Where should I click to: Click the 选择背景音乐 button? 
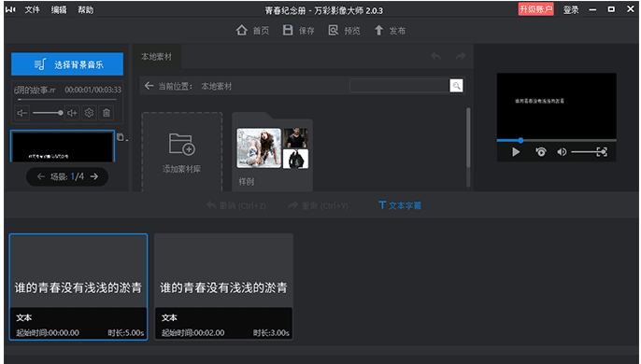pos(67,64)
